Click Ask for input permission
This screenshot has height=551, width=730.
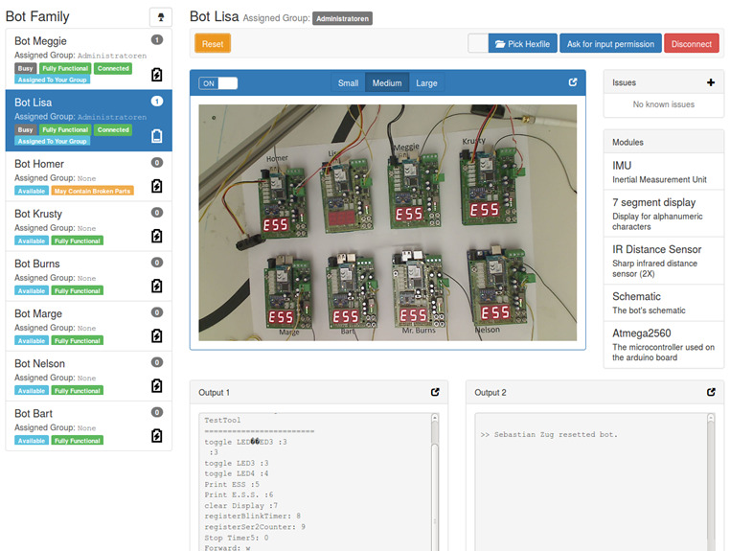coord(609,44)
